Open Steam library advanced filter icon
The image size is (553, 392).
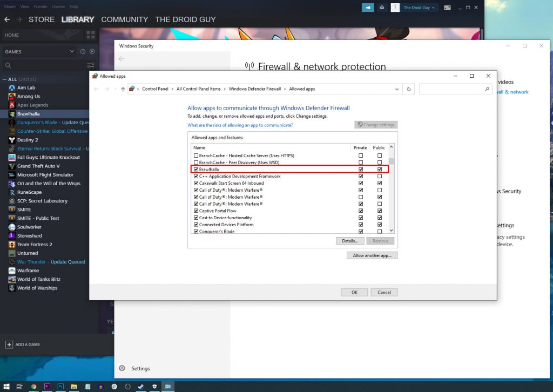[x=91, y=65]
